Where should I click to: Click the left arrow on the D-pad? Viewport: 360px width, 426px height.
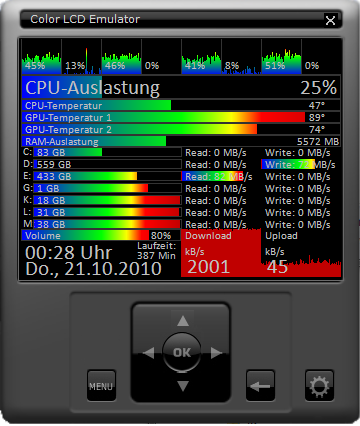point(149,353)
